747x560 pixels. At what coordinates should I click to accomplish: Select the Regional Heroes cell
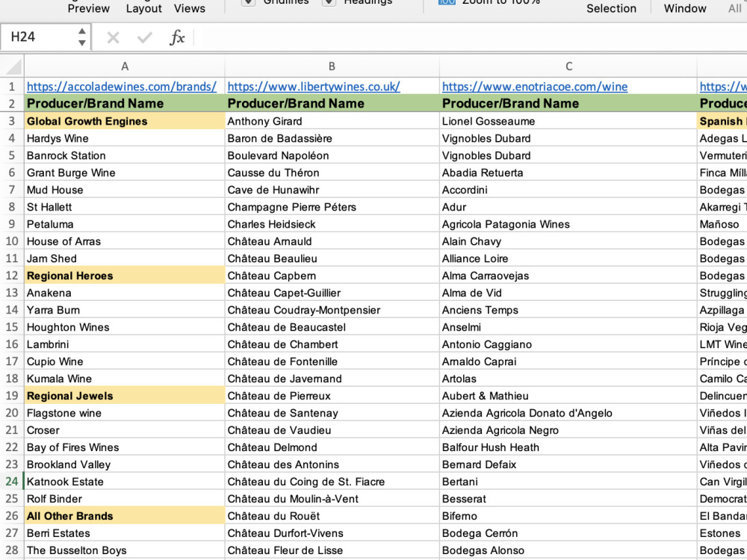click(x=124, y=276)
